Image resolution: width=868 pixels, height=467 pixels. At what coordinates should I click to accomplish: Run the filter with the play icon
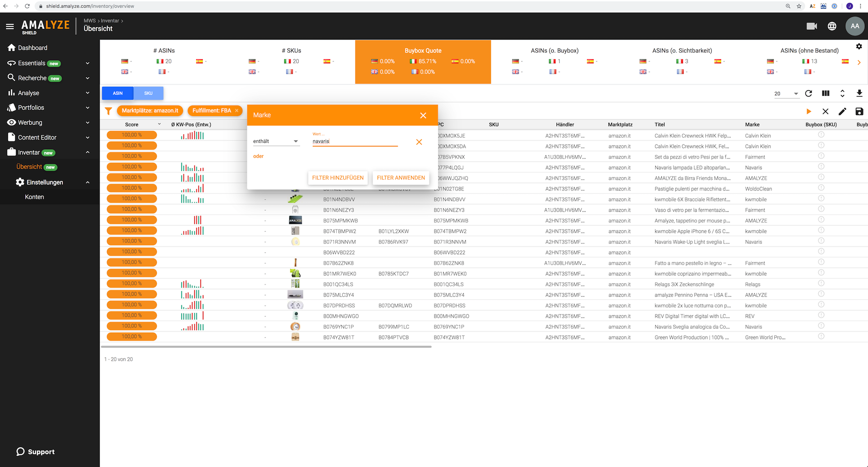(809, 111)
